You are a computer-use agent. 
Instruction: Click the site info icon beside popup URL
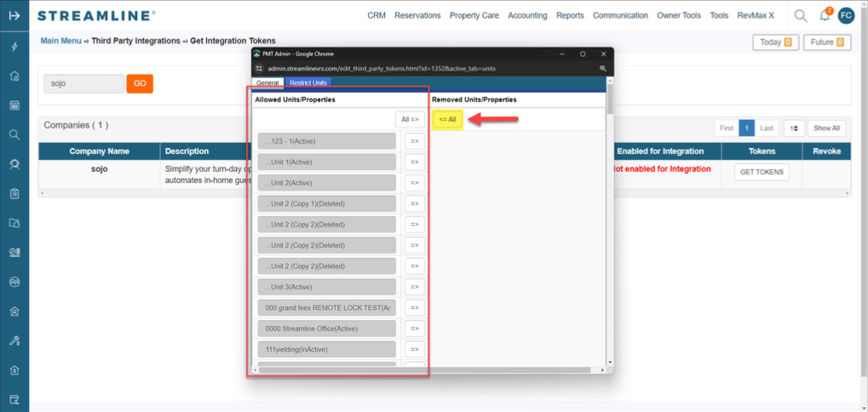pyautogui.click(x=260, y=68)
